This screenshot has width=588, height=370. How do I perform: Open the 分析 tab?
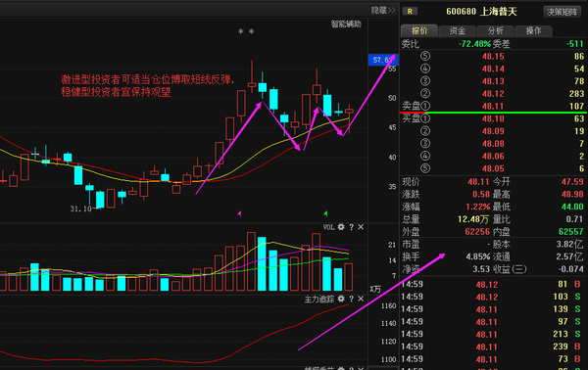pyautogui.click(x=495, y=30)
